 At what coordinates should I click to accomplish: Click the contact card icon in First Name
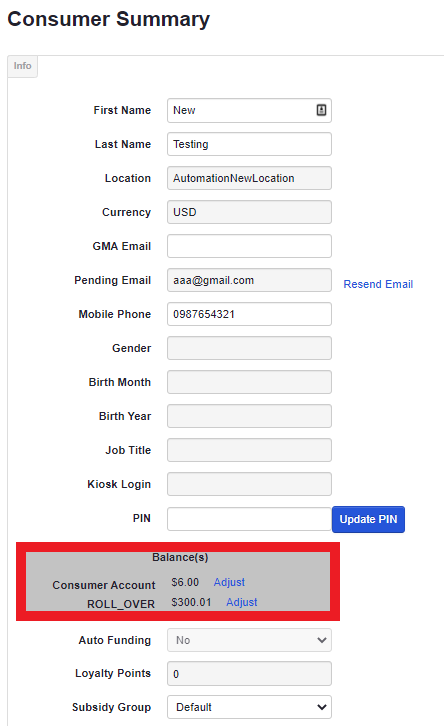(321, 110)
